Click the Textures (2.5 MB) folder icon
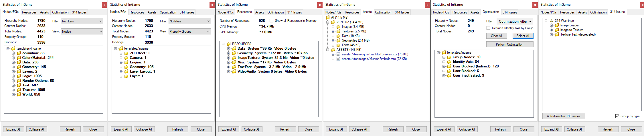This screenshot has width=644, height=136. pyautogui.click(x=339, y=31)
